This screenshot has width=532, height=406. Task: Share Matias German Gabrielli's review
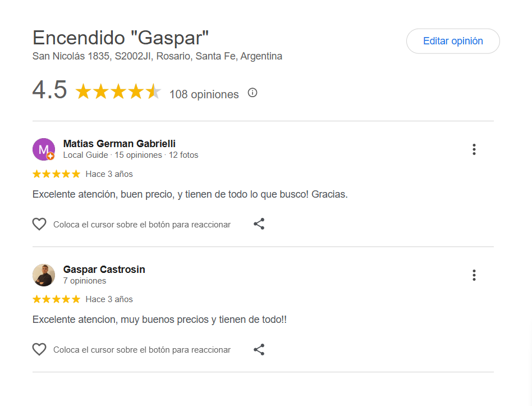(x=259, y=224)
